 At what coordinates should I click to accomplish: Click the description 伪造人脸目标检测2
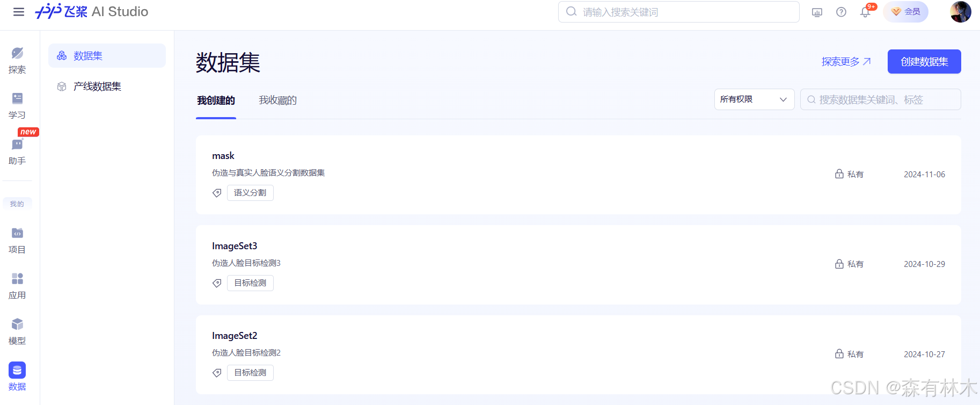(246, 353)
